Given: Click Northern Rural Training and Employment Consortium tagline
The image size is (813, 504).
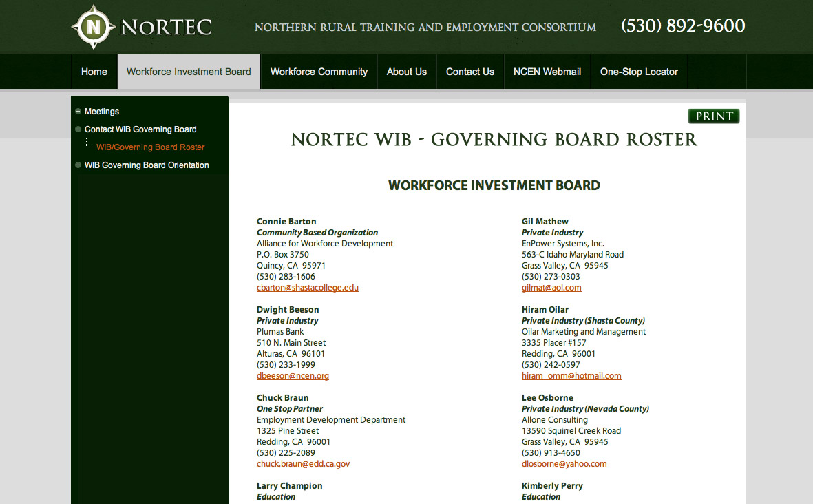Looking at the screenshot, I should (x=425, y=28).
